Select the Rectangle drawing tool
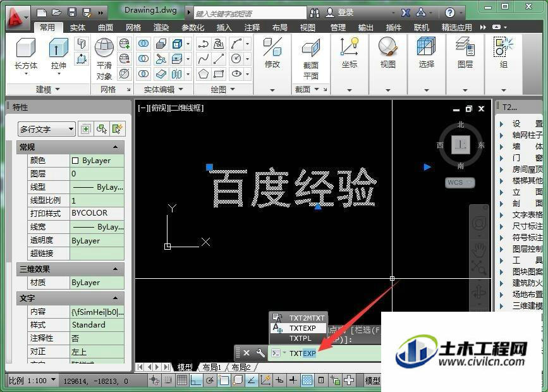Image resolution: width=548 pixels, height=392 pixels. [219, 74]
